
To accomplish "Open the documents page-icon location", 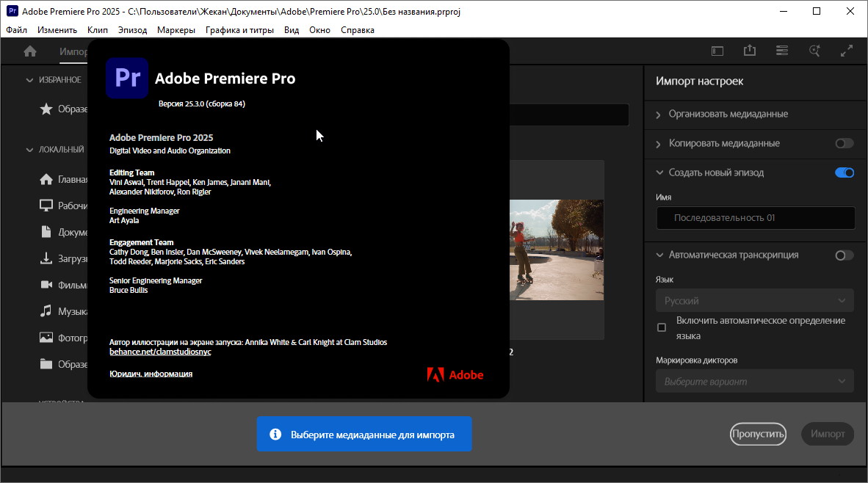I will point(64,233).
